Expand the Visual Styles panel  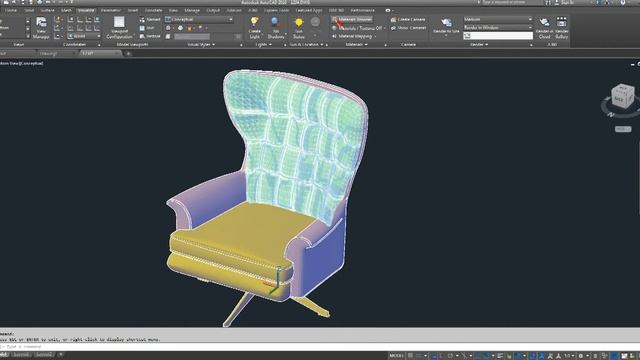point(201,44)
